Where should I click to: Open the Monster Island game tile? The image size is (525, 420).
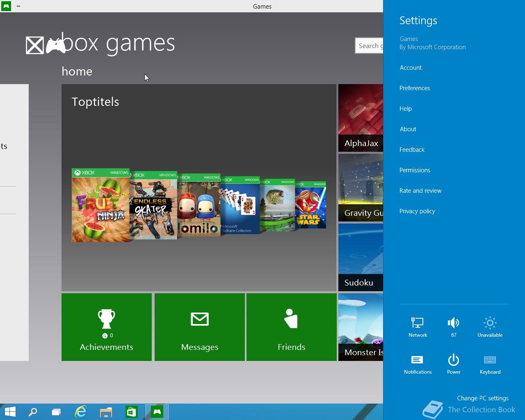tap(361, 327)
